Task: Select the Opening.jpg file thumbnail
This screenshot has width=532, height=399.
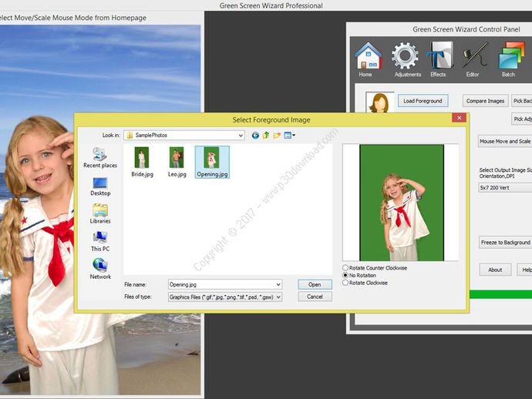Action: [212, 162]
